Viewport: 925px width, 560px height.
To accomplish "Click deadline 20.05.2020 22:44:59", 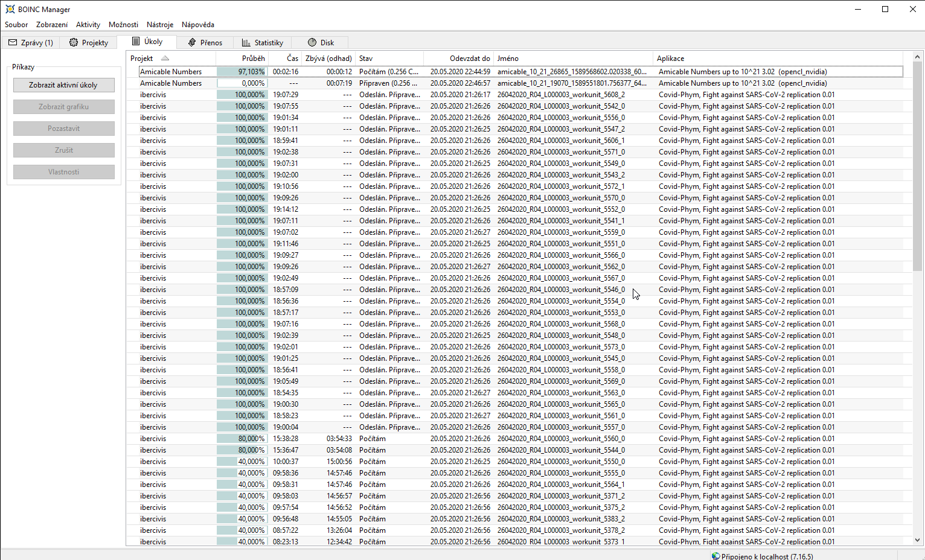I will [460, 72].
